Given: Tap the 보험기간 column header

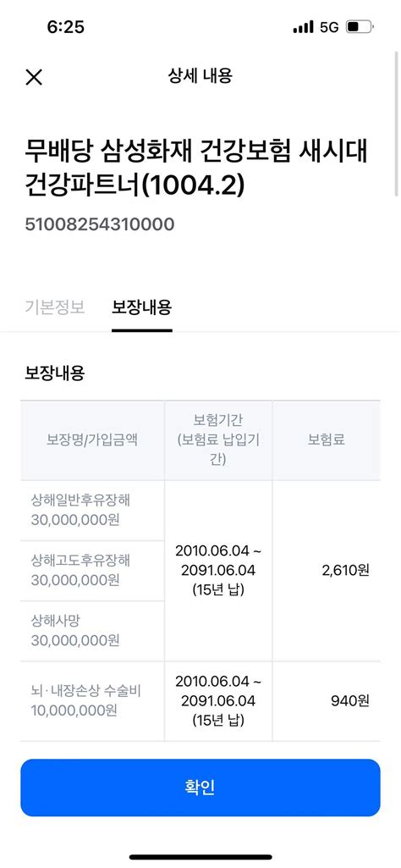Looking at the screenshot, I should (218, 440).
